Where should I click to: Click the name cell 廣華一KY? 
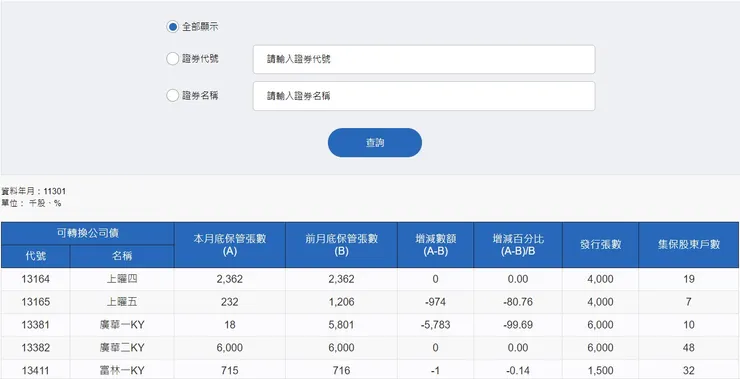pyautogui.click(x=122, y=325)
